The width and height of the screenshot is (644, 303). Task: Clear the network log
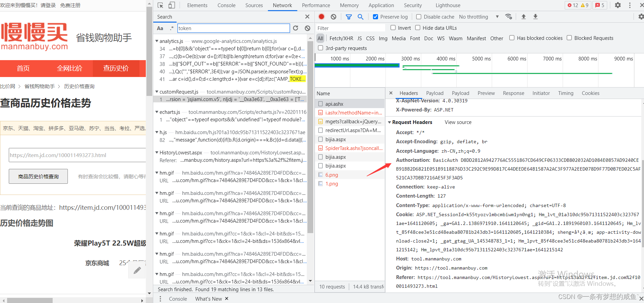tap(333, 17)
